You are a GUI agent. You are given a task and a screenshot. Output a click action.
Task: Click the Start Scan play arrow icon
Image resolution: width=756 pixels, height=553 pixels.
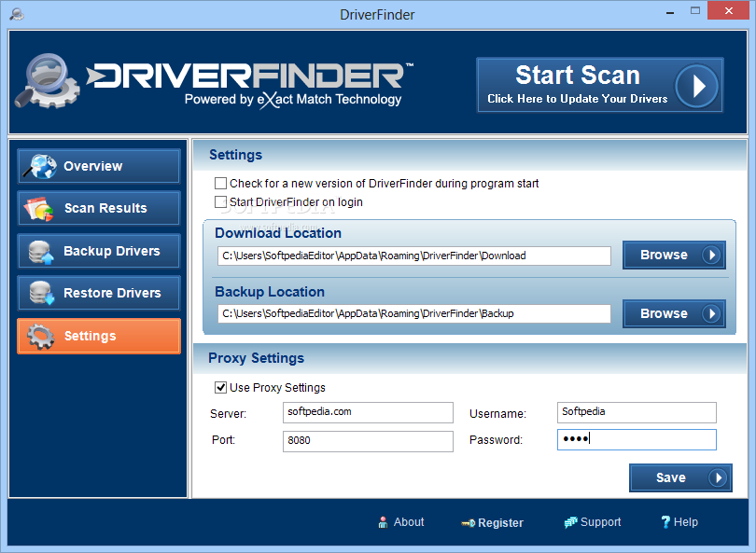(696, 86)
